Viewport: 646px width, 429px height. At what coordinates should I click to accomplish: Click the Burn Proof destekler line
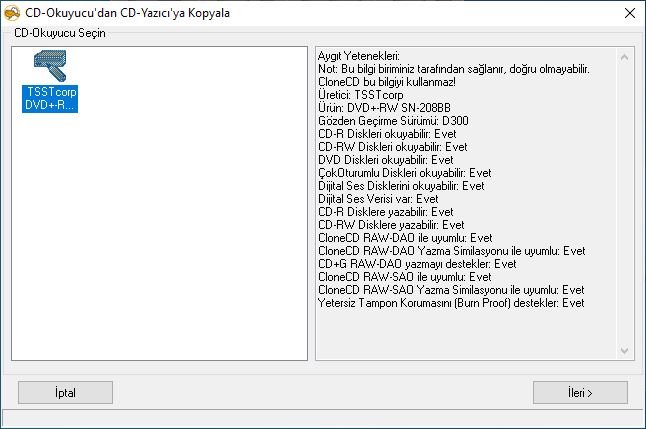point(451,303)
